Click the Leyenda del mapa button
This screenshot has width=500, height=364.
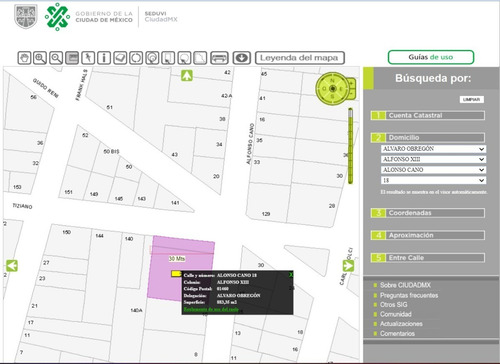click(x=300, y=58)
